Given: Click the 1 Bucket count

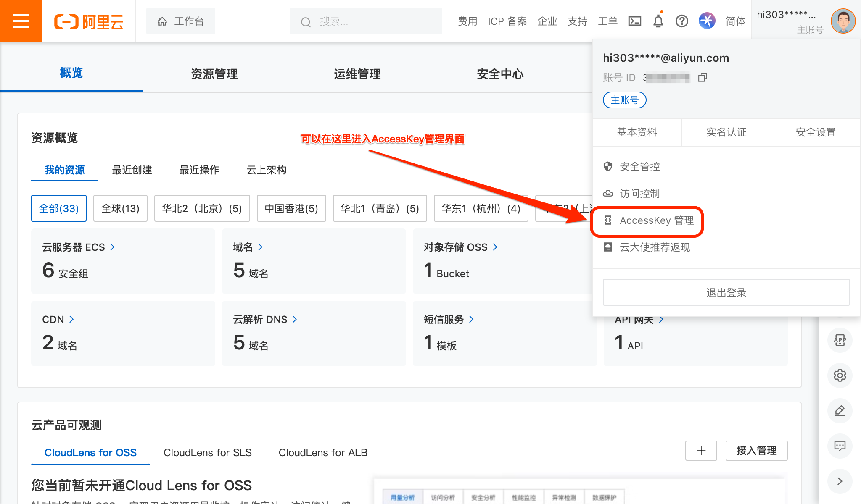Looking at the screenshot, I should click(446, 270).
